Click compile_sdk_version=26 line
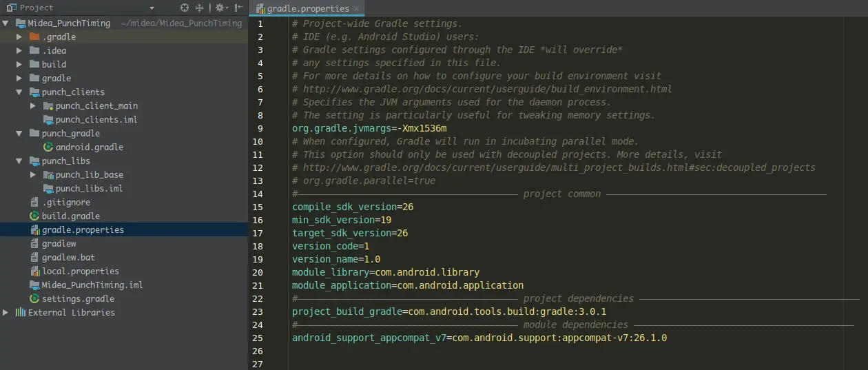 coord(353,207)
